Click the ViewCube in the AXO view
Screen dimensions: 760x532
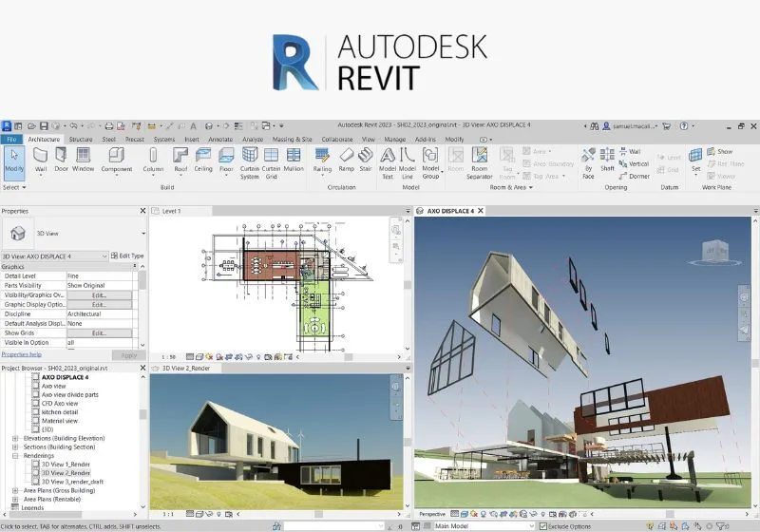click(716, 251)
